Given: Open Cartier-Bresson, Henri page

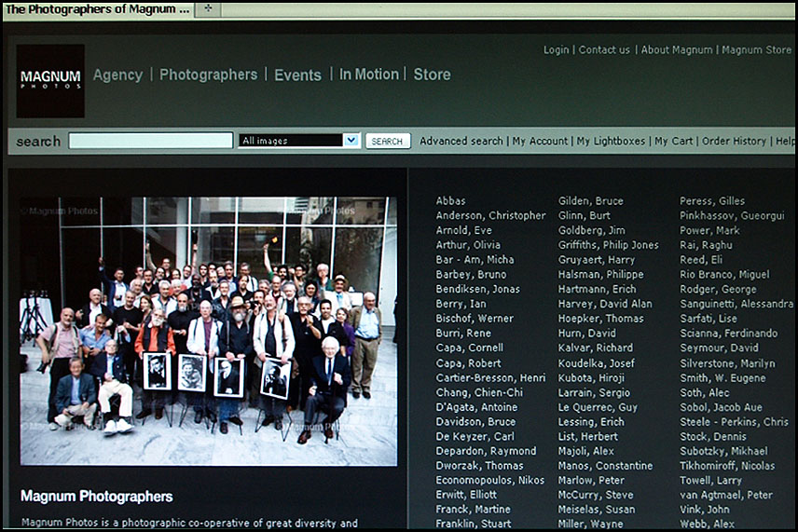Looking at the screenshot, I should (x=490, y=378).
